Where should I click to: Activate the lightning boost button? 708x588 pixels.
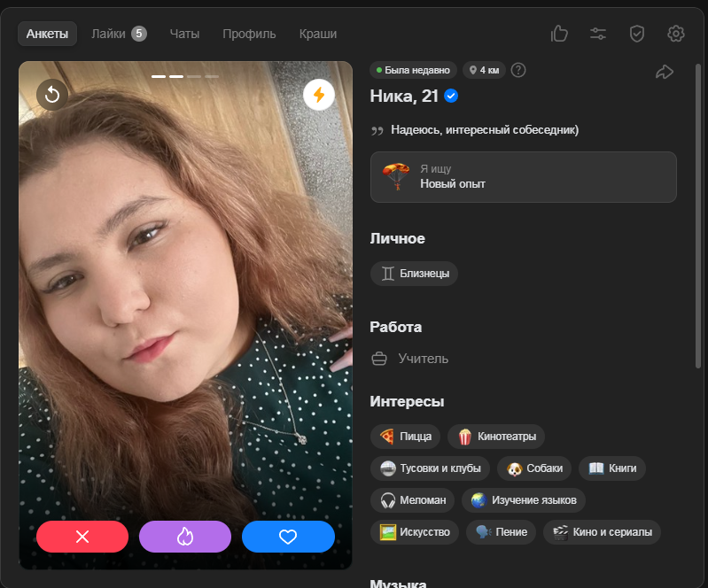pos(319,95)
